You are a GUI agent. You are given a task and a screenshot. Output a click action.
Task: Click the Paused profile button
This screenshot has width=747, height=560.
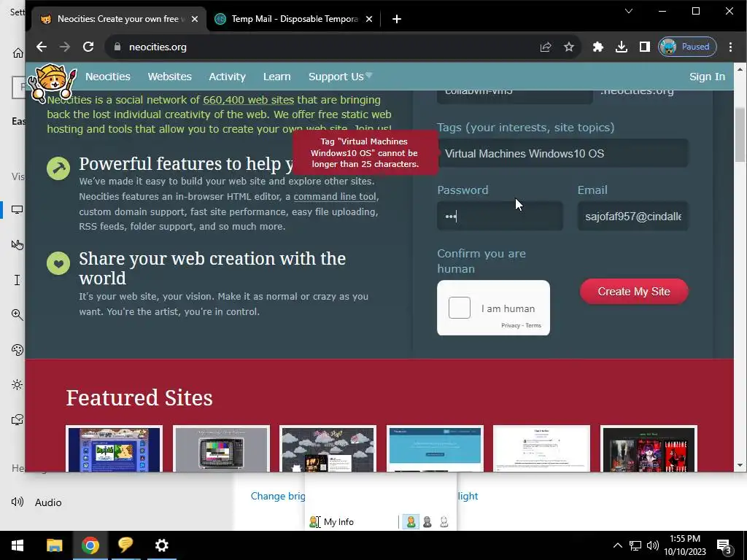(687, 47)
